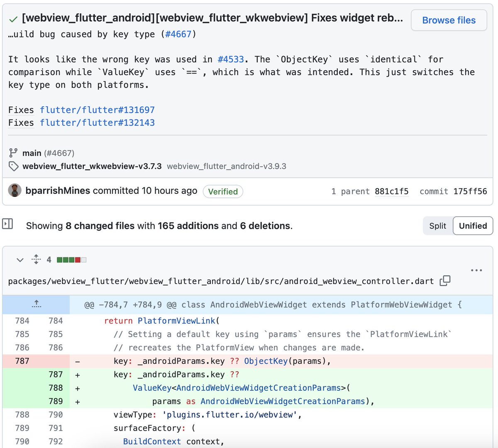
Task: Toggle the file tree sidebar icon
Action: (8, 224)
